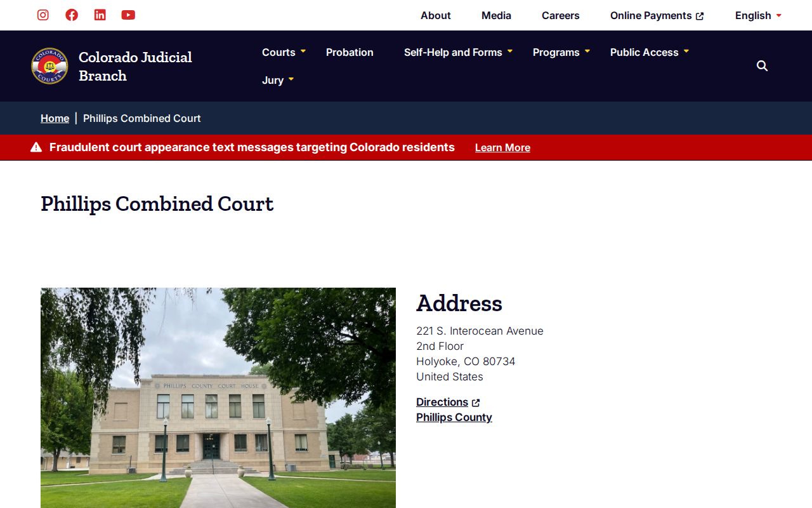This screenshot has height=508, width=812.
Task: Expand the Courts menu
Action: [284, 52]
